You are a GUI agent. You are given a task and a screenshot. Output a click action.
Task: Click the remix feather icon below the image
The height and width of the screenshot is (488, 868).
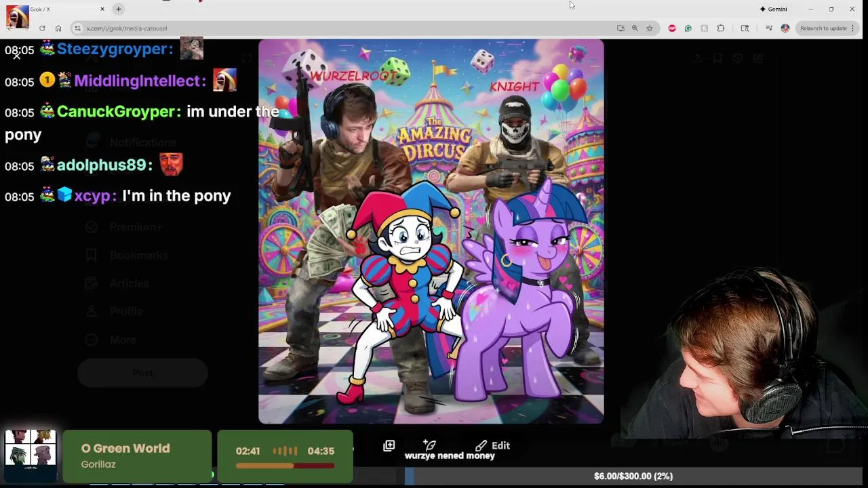point(429,445)
